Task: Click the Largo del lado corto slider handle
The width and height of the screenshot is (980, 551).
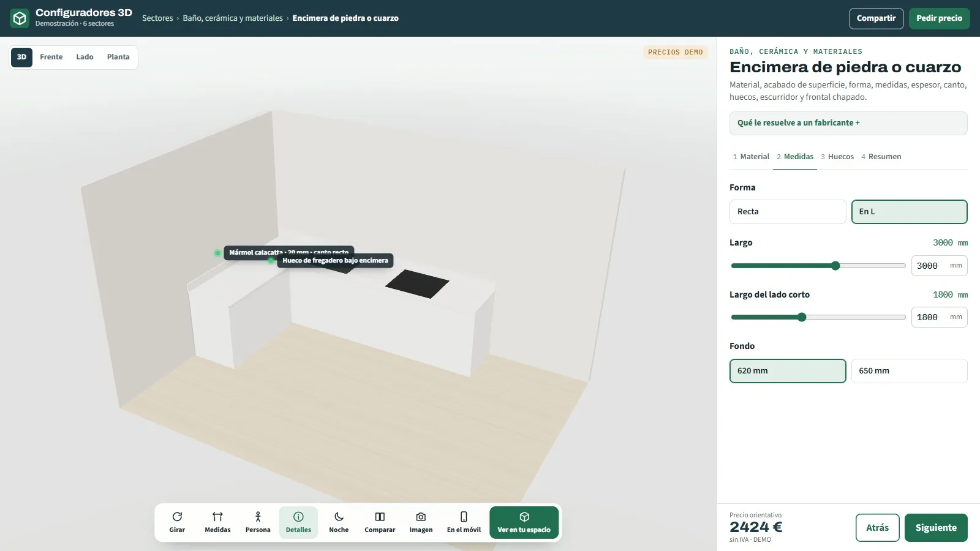Action: (x=802, y=317)
